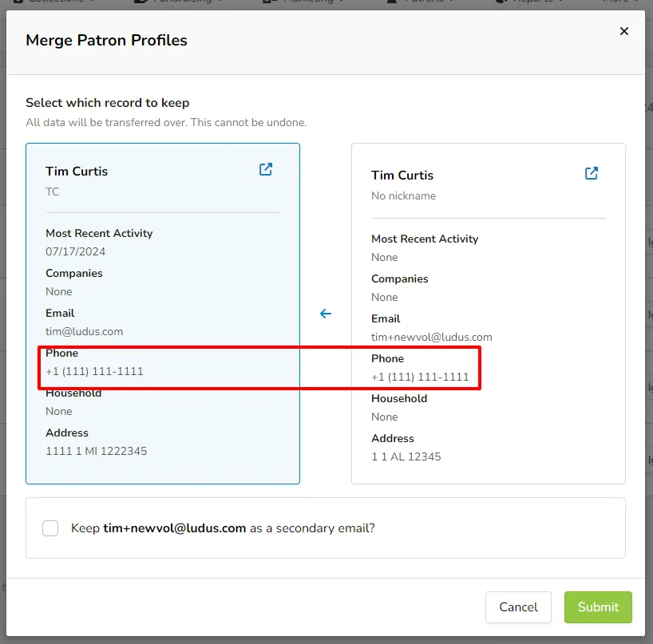653x644 pixels.
Task: Click the address 1111 1 MI 1222345
Action: tap(97, 451)
